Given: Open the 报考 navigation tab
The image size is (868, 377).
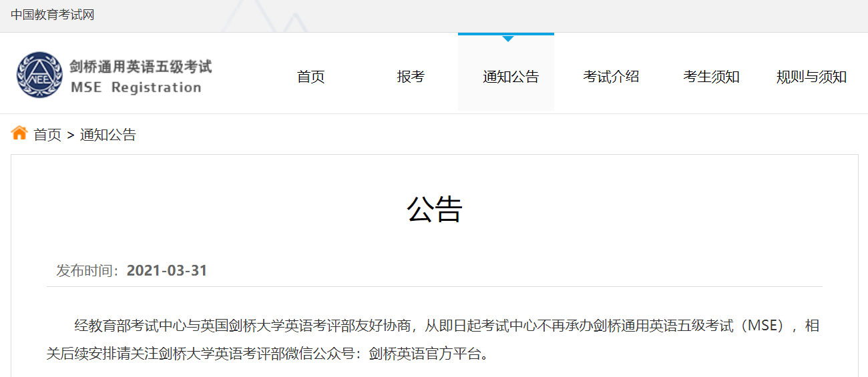Looking at the screenshot, I should [x=411, y=77].
